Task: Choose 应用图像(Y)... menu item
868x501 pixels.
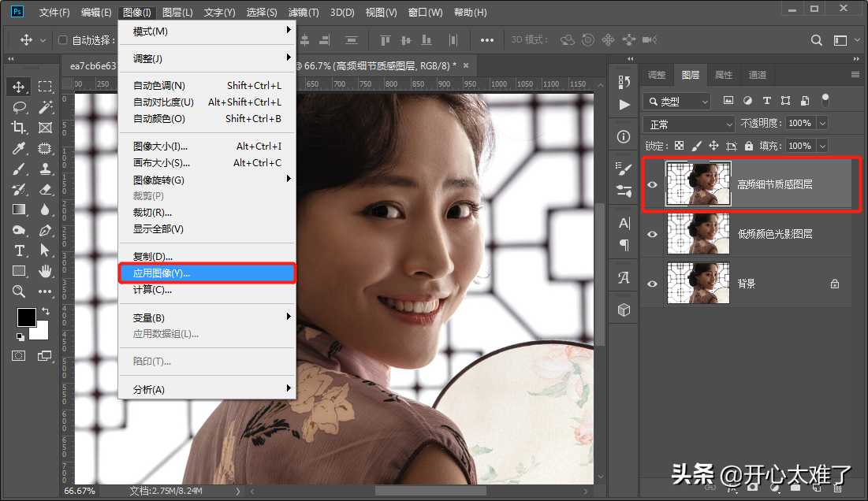Action: tap(207, 273)
